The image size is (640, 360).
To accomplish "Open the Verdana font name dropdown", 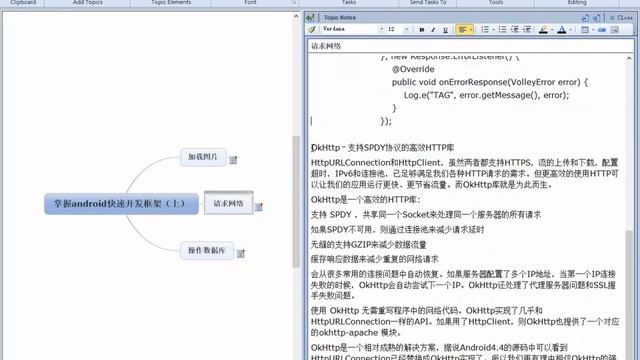I will coord(381,29).
